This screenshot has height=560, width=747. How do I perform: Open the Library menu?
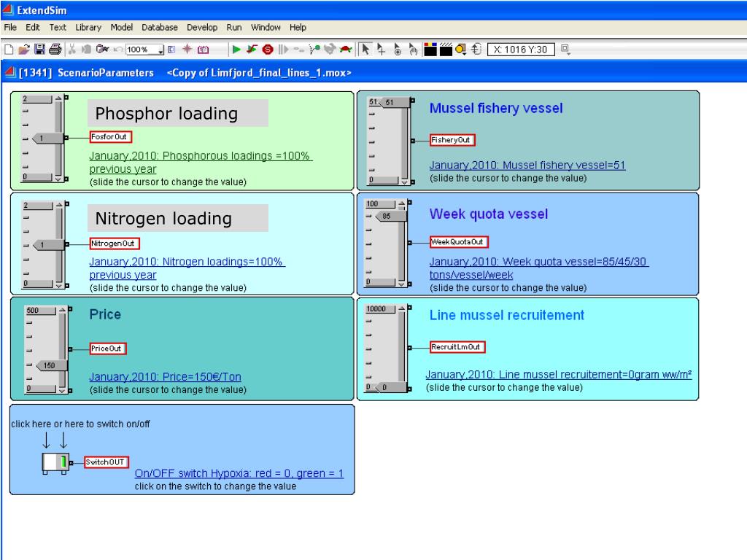[x=88, y=27]
